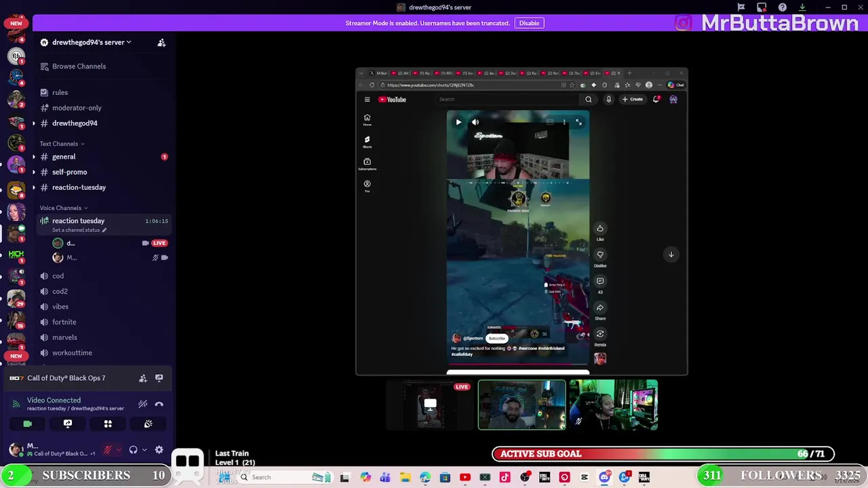Click YouTube Create button in stream
868x488 pixels.
[633, 100]
